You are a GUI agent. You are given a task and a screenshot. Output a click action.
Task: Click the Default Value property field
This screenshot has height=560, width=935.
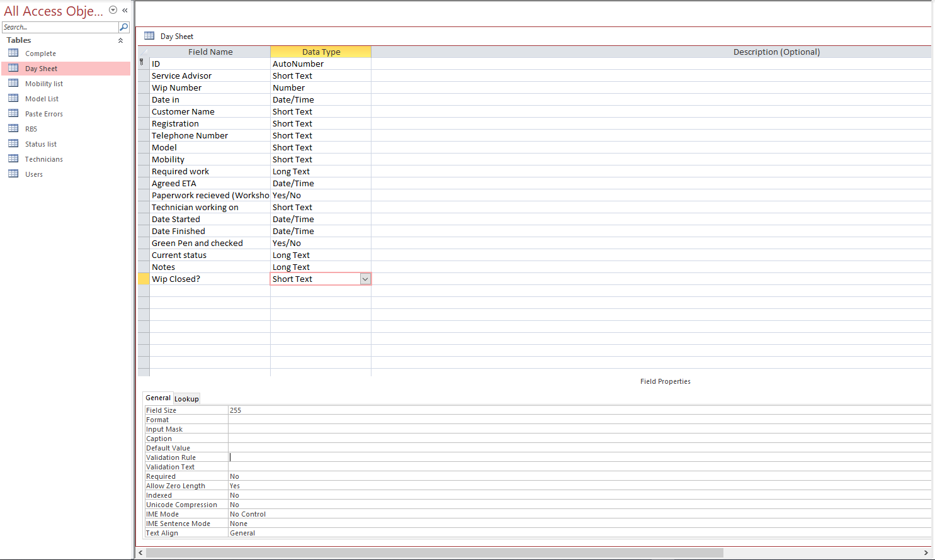pyautogui.click(x=579, y=448)
